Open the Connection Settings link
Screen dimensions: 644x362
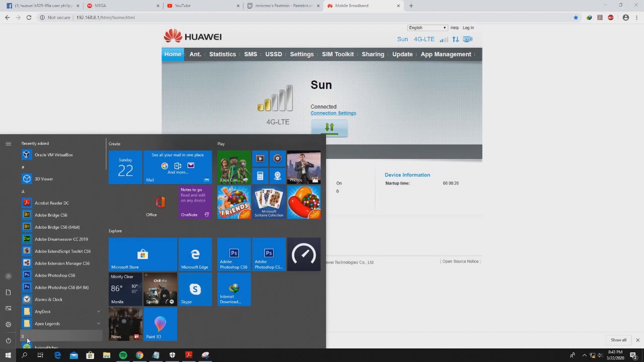[x=333, y=113]
